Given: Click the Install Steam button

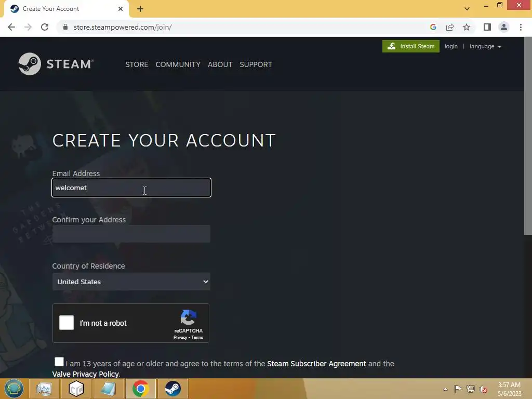Looking at the screenshot, I should pos(411,46).
